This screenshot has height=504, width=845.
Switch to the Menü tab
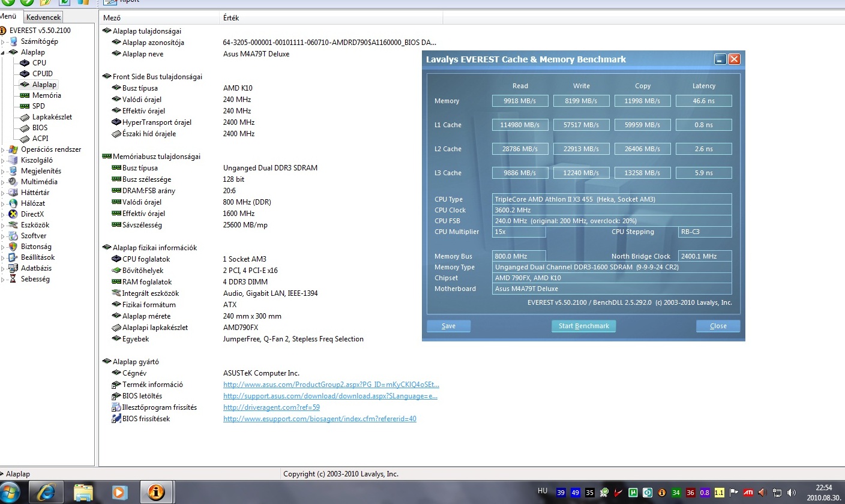coord(10,17)
